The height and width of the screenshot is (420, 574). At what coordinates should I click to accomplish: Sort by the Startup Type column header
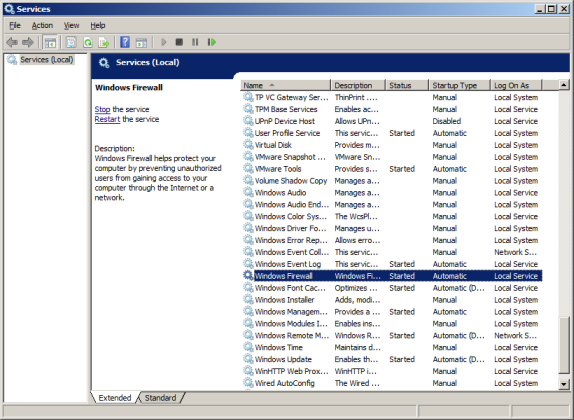459,85
